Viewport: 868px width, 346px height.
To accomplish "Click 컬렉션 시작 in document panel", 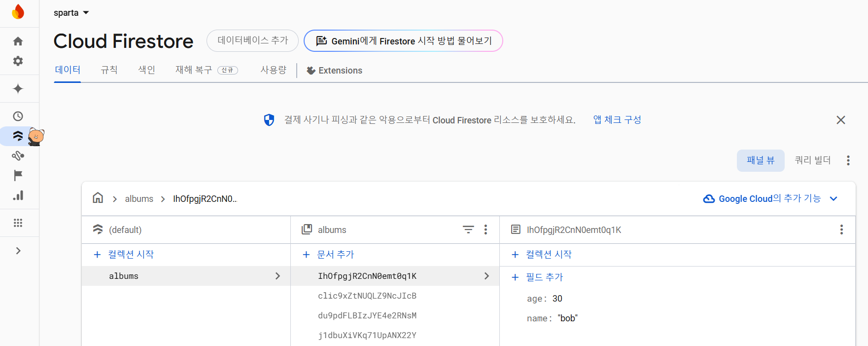I will [x=542, y=255].
